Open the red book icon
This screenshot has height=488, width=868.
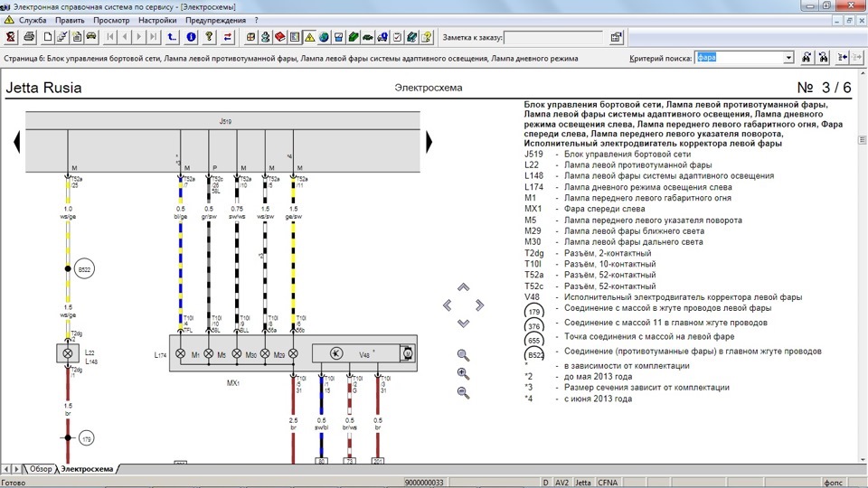pyautogui.click(x=280, y=37)
